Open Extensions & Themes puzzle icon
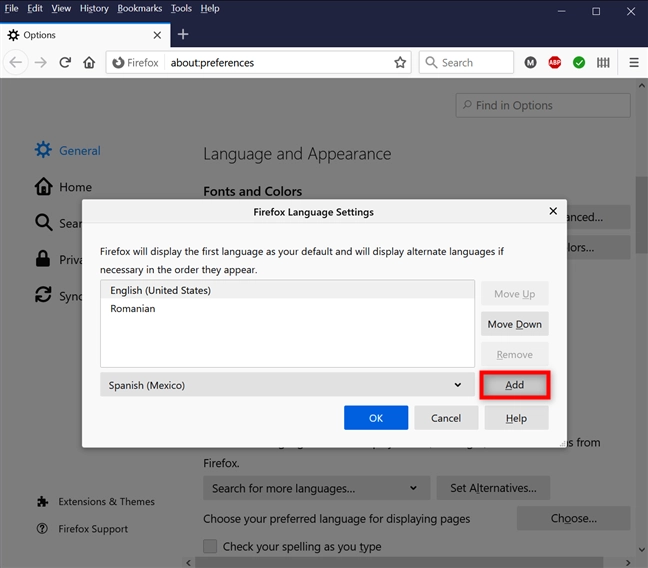This screenshot has height=568, width=648. click(42, 501)
